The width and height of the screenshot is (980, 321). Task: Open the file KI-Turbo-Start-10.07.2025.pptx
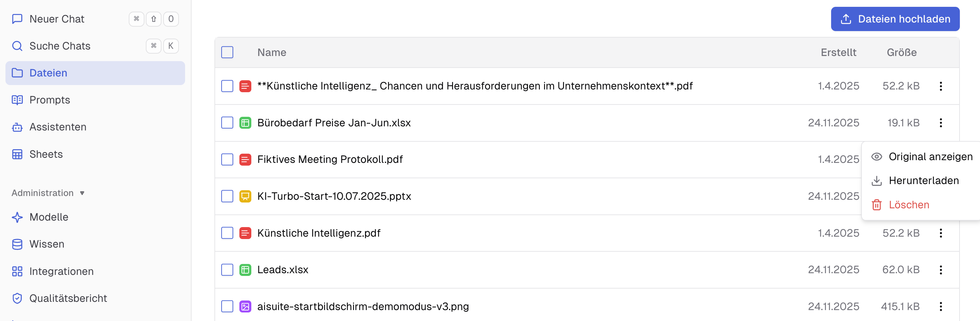334,196
